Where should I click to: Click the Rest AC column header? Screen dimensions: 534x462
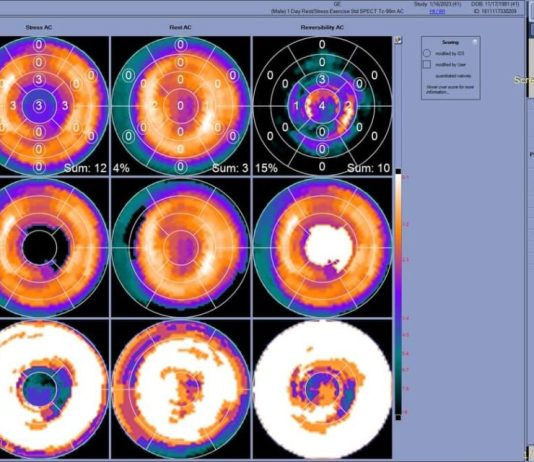coord(180,27)
